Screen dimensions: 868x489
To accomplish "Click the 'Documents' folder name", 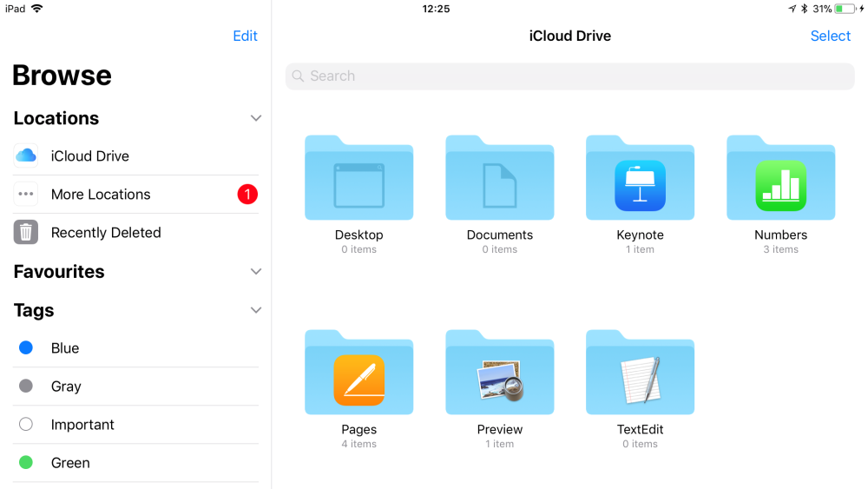I will (x=499, y=235).
